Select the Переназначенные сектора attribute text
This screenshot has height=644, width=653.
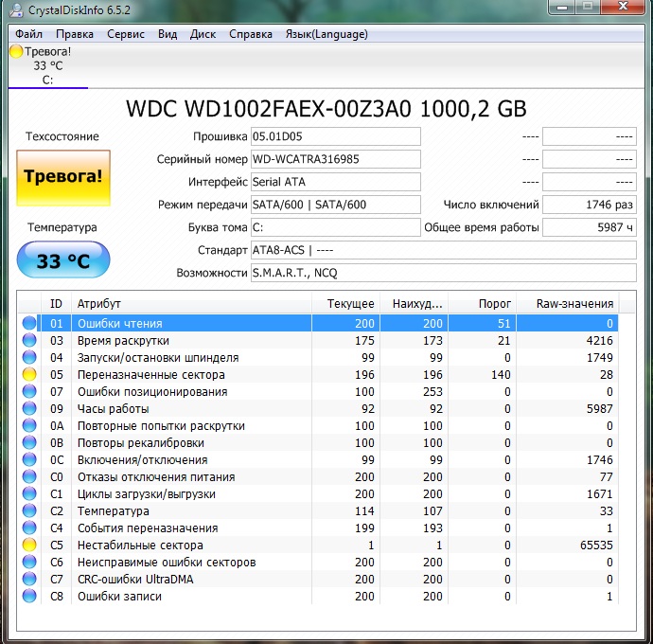151,375
